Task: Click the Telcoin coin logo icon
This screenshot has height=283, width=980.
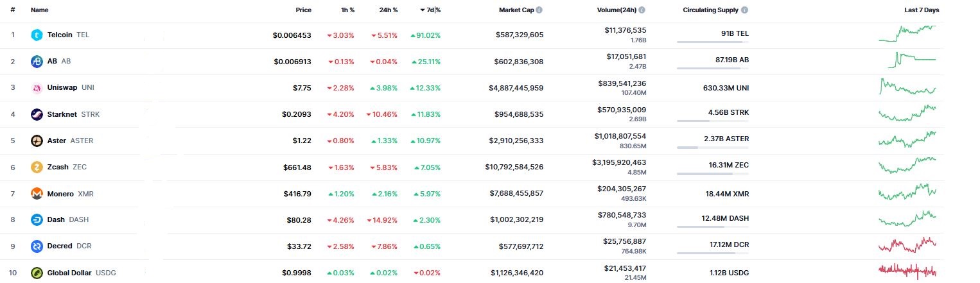Action: coord(37,35)
